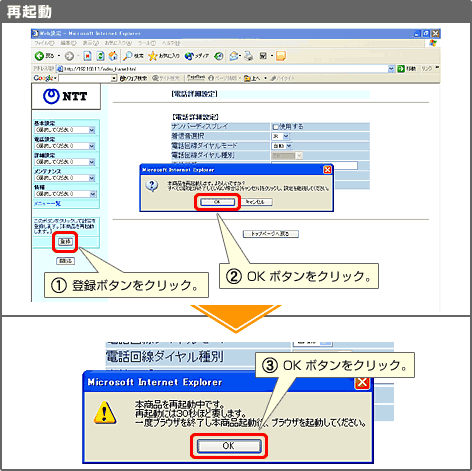Open 情報 dropdown in sidebar
Screen dimensions: 472x471
(65, 194)
